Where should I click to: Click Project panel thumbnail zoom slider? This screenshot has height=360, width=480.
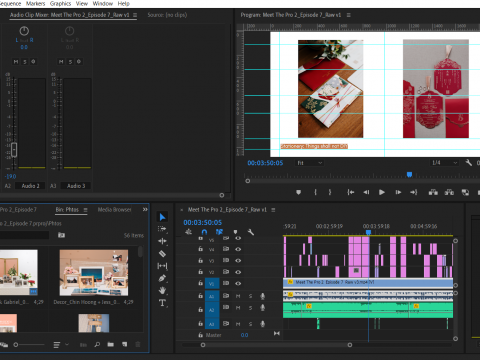[16, 345]
